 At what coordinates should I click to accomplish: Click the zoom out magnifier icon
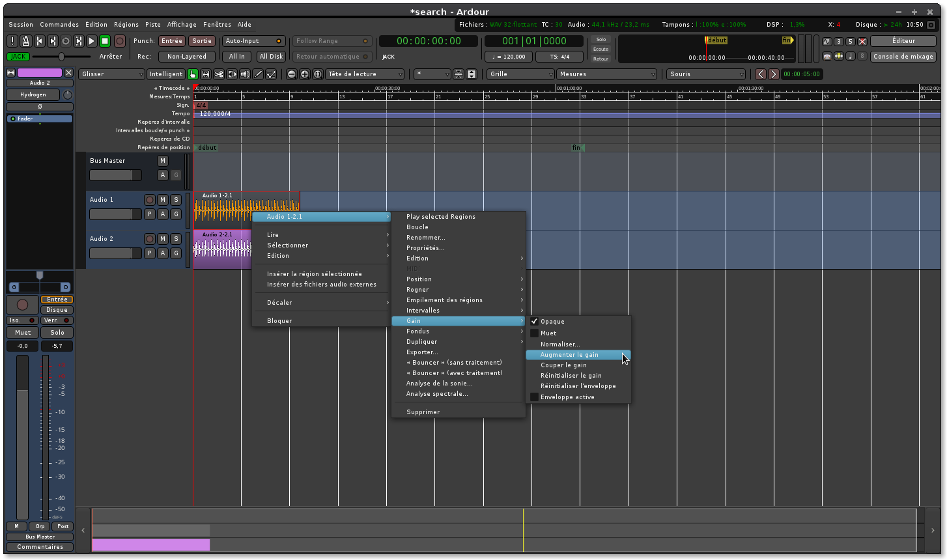pyautogui.click(x=292, y=74)
